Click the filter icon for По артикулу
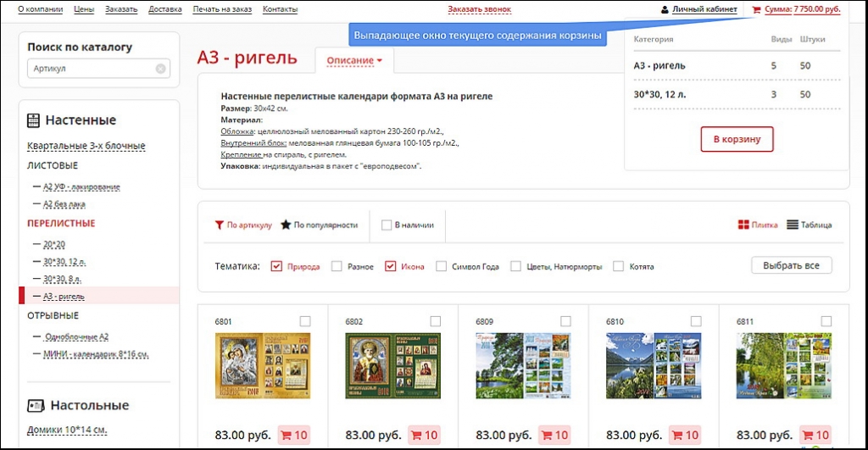This screenshot has width=868, height=450. coord(220,225)
